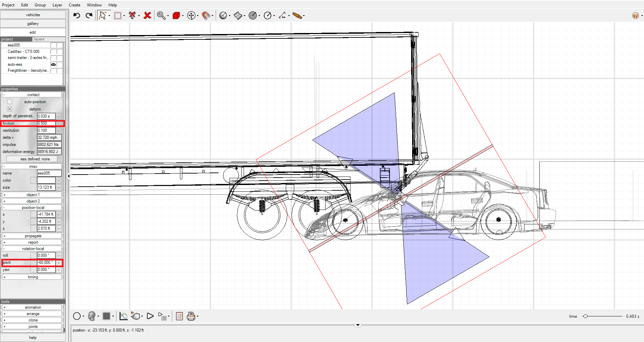Open the Layer menu
644x342 pixels.
point(57,5)
